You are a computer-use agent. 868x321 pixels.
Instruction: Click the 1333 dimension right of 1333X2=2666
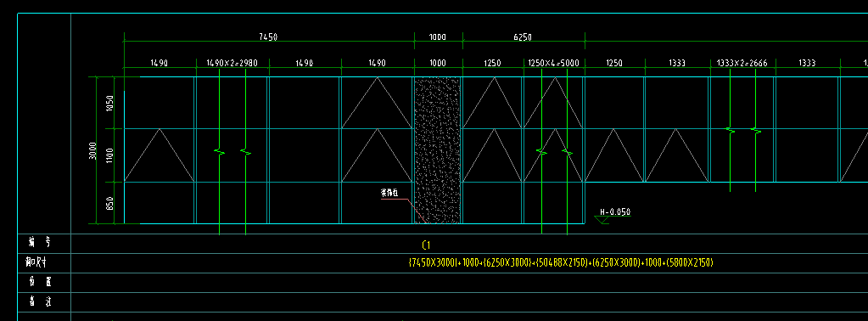807,63
